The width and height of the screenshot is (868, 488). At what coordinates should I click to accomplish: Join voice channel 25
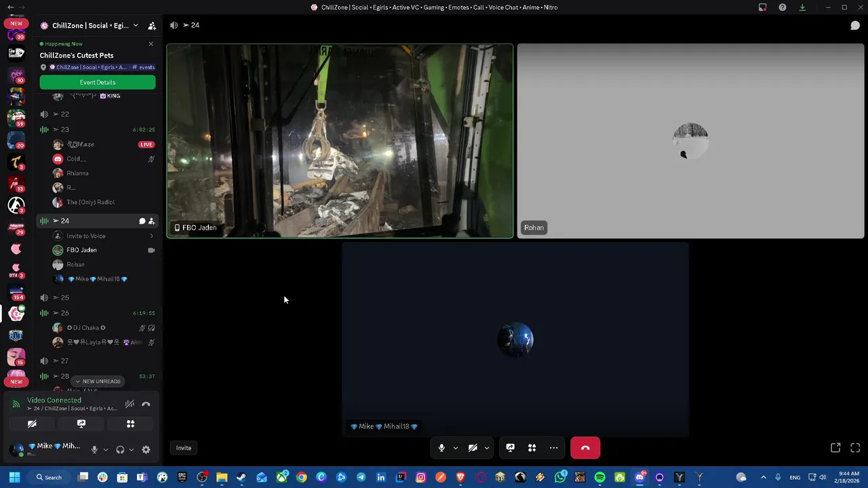98,298
